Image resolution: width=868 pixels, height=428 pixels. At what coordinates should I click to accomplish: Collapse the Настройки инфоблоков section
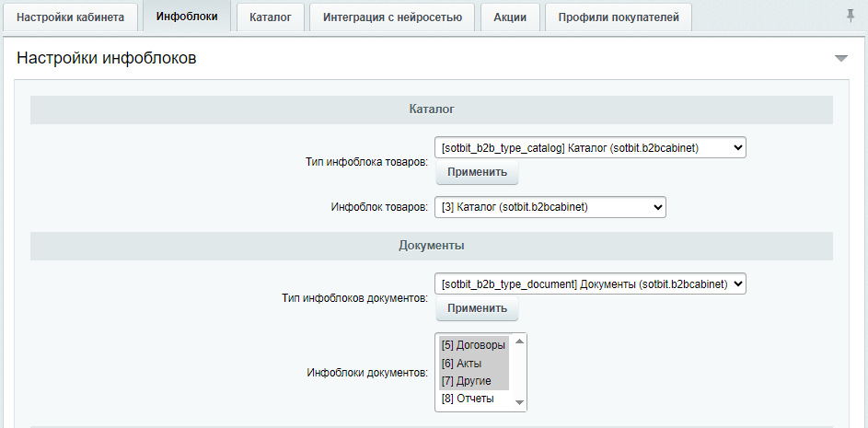click(x=841, y=58)
